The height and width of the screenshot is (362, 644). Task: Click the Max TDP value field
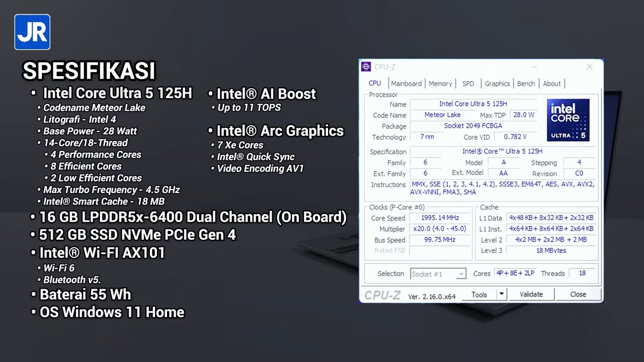tap(523, 115)
